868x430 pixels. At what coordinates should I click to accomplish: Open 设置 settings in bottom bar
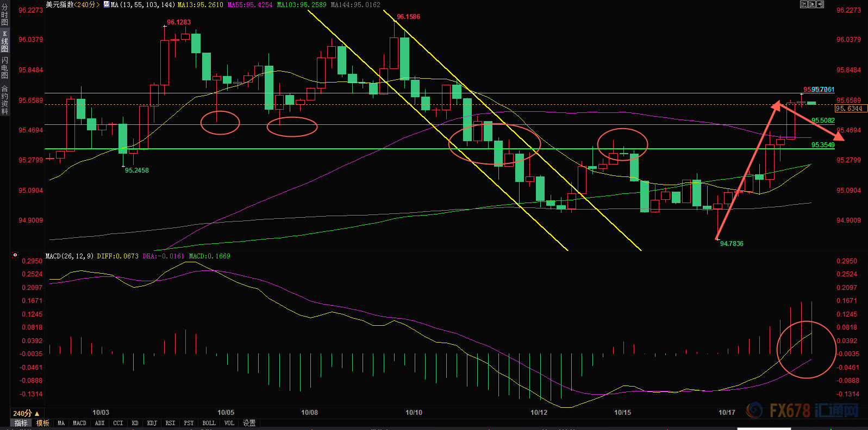(249, 423)
